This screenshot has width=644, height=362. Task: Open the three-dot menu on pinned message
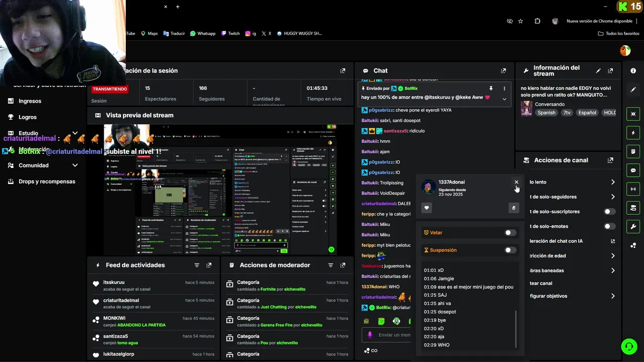(504, 88)
